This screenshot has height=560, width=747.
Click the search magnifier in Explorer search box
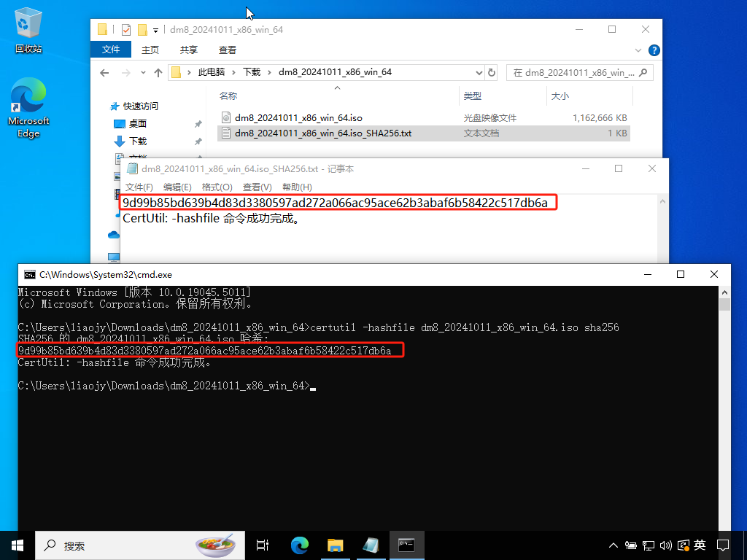pyautogui.click(x=643, y=72)
